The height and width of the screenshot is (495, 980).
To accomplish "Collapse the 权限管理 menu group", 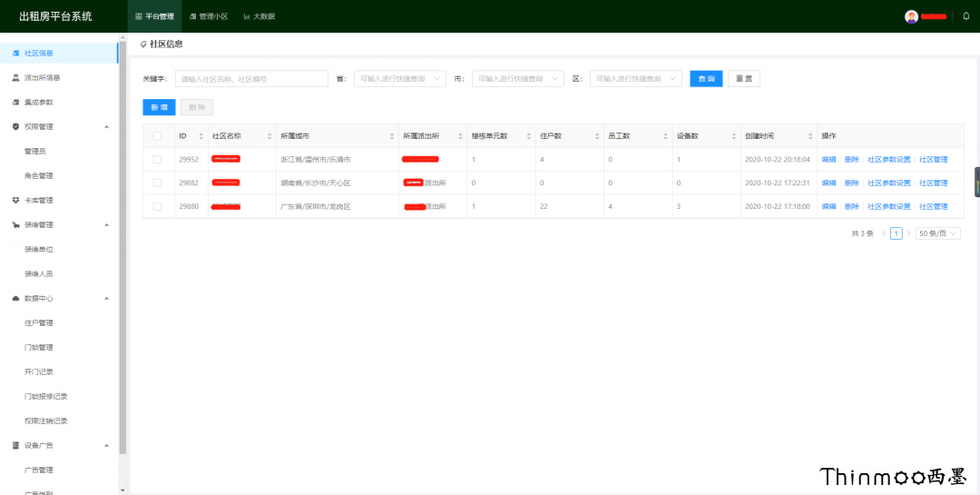I will (106, 127).
